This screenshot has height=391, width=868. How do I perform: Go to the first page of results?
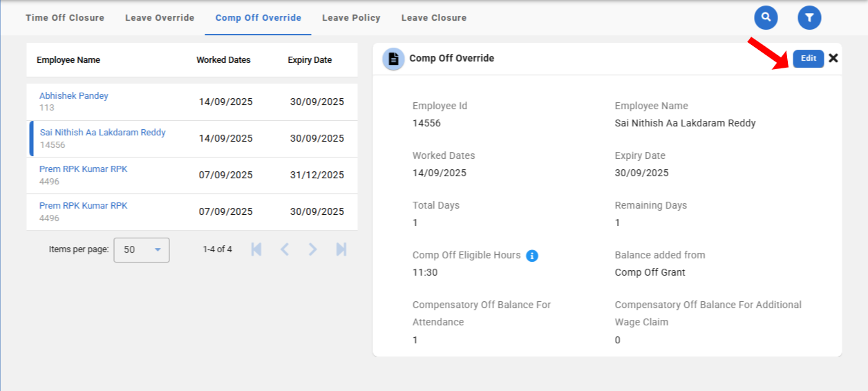tap(256, 249)
